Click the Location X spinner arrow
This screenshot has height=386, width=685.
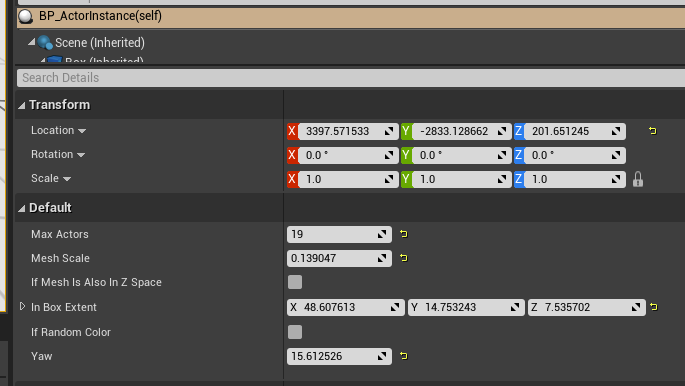(x=388, y=131)
